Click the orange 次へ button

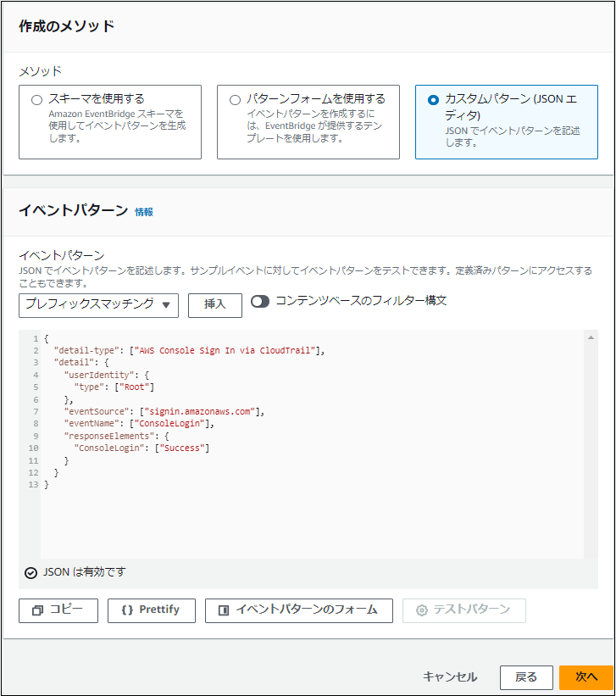coord(586,677)
